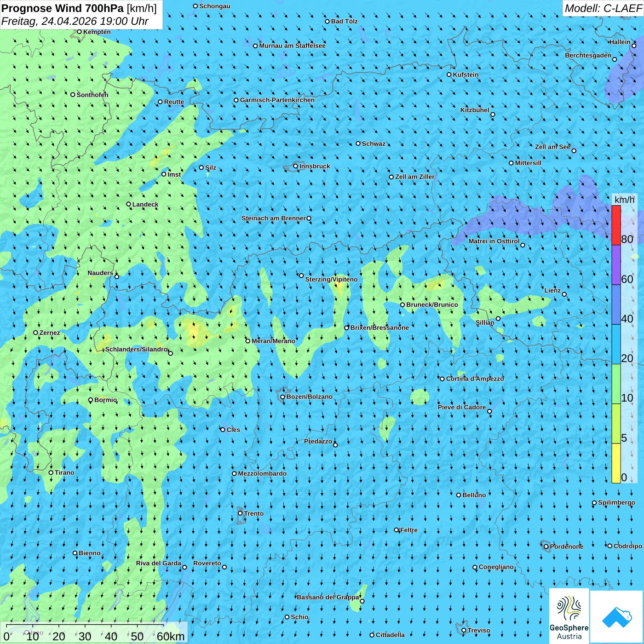This screenshot has width=644, height=644.
Task: Click the 'Mittersill' label
Action: 528,163
